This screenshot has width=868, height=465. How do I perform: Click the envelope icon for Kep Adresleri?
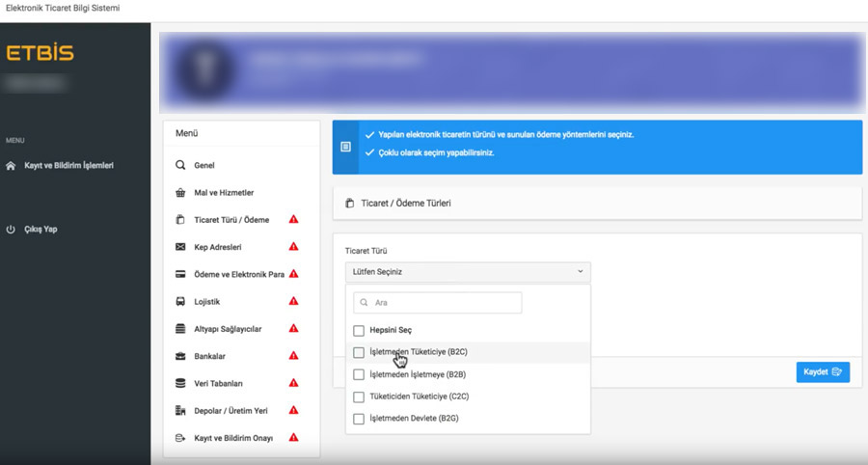tap(180, 247)
